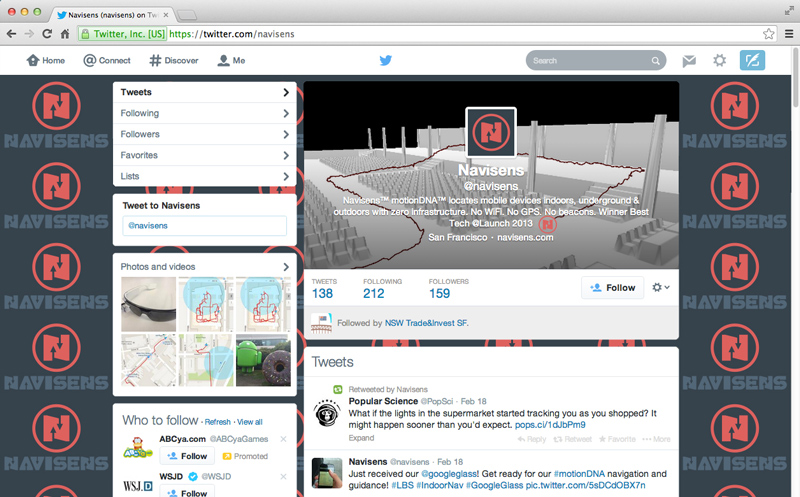Click the Twitter bird logo in navbar
This screenshot has width=800, height=497.
(x=386, y=60)
